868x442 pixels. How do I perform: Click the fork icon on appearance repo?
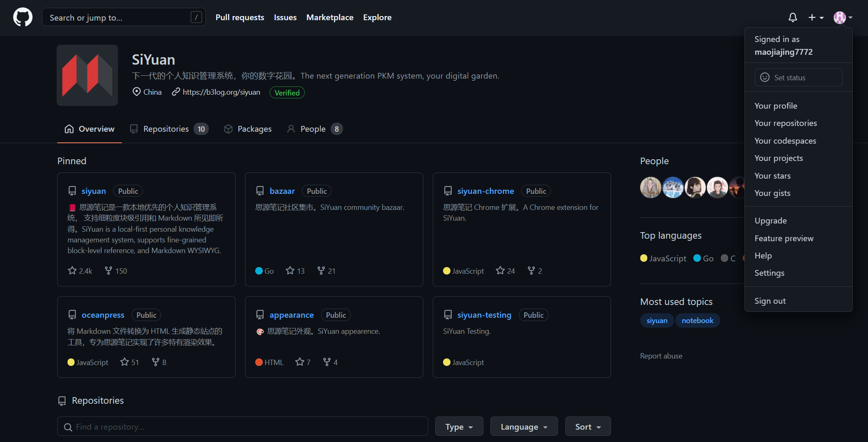327,362
